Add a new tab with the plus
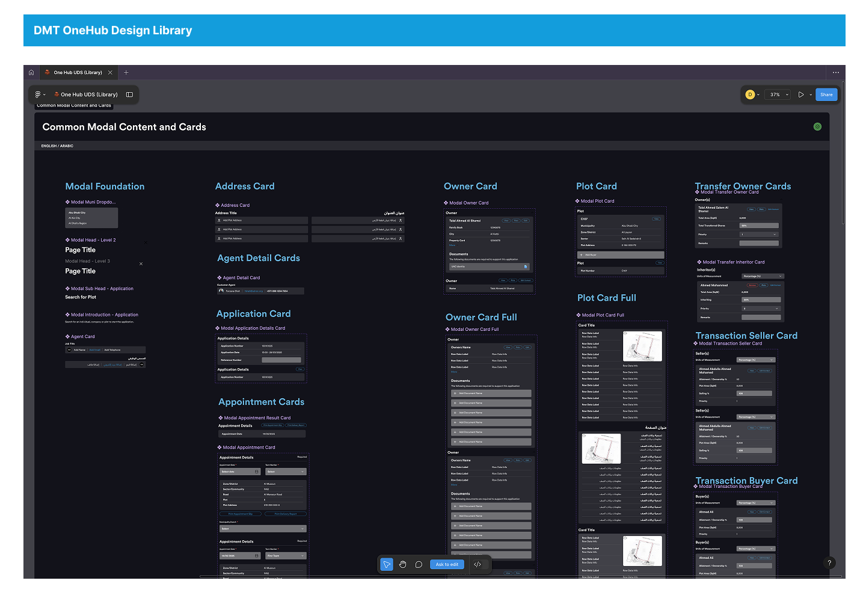The width and height of the screenshot is (866, 616). coord(126,72)
